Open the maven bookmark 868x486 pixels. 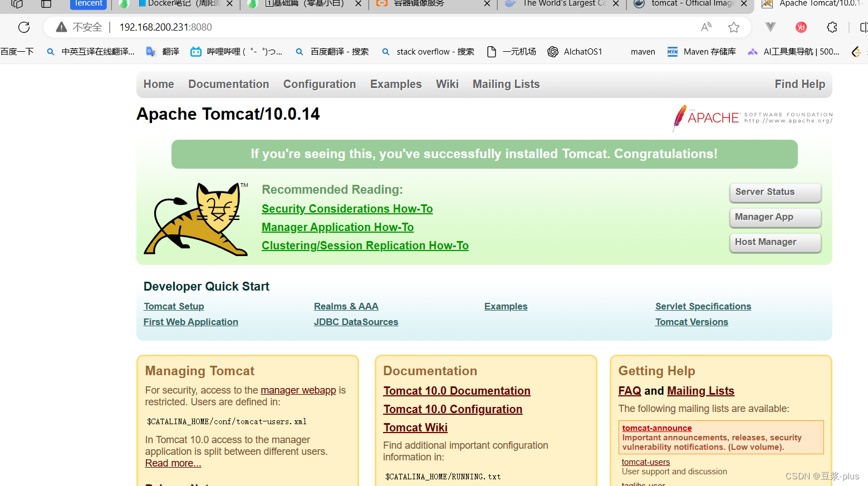click(643, 52)
